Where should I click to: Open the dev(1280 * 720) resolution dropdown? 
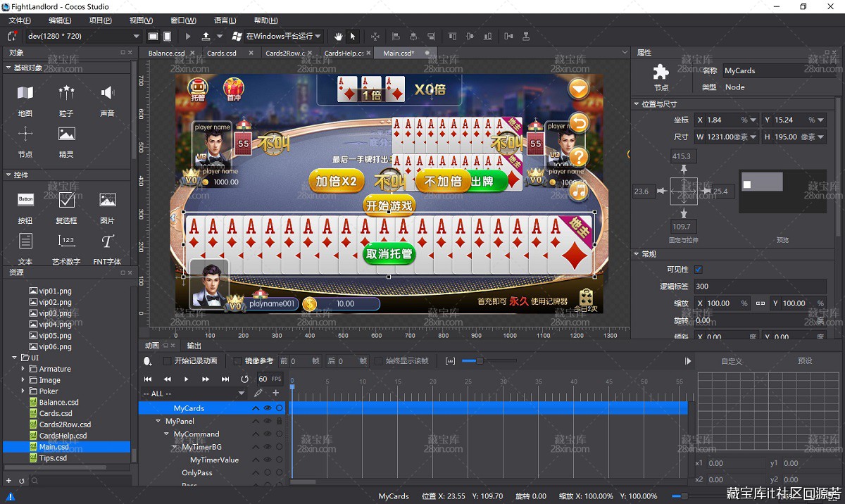[x=84, y=36]
